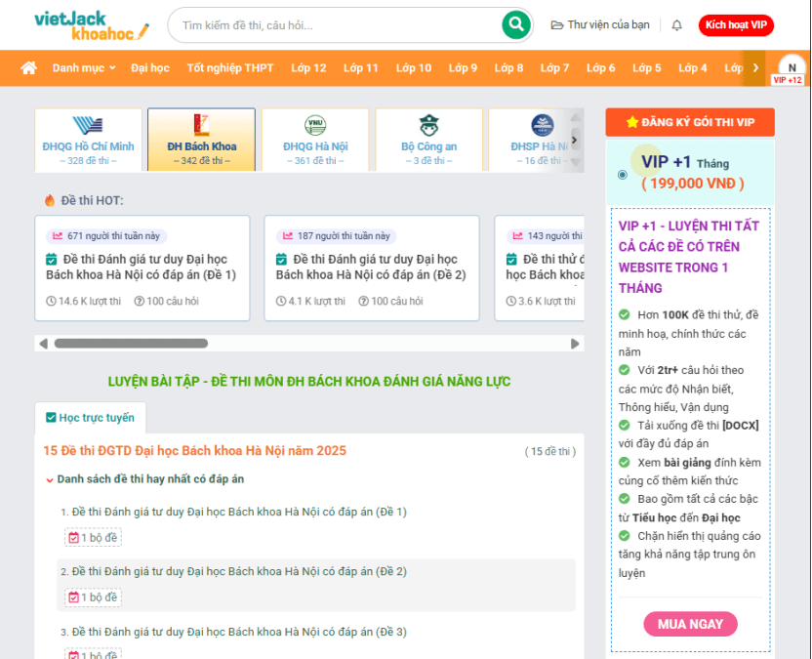Viewport: 812px width, 659px height.
Task: Open the notifications bell icon
Action: click(x=677, y=25)
